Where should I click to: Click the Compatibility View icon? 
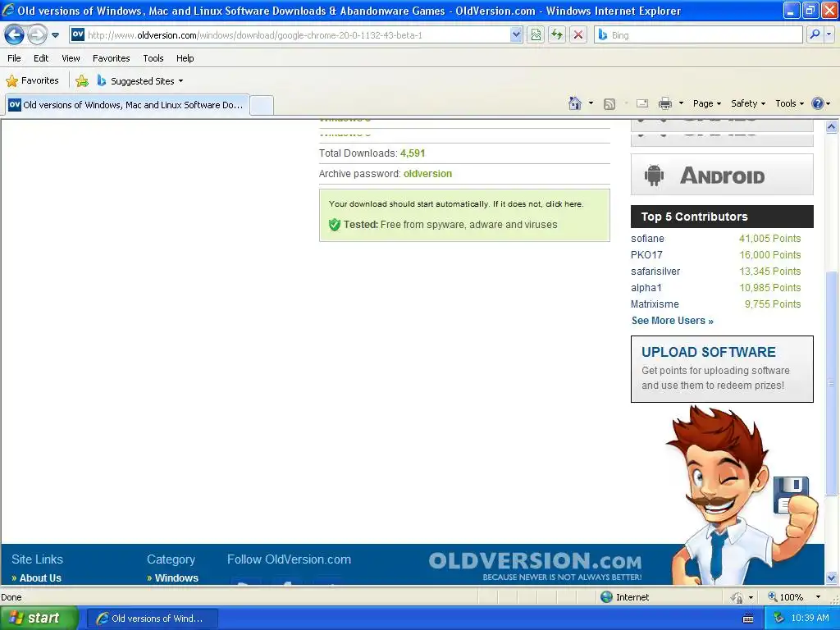[536, 34]
